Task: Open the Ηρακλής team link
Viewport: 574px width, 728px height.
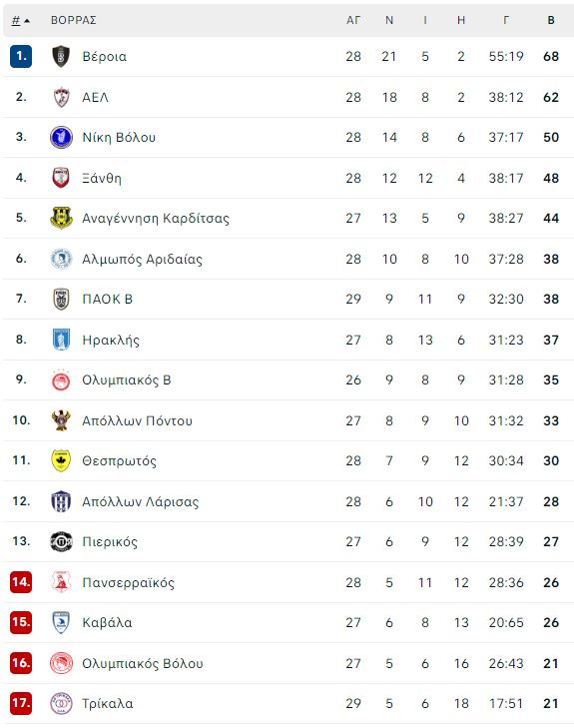Action: pos(111,341)
